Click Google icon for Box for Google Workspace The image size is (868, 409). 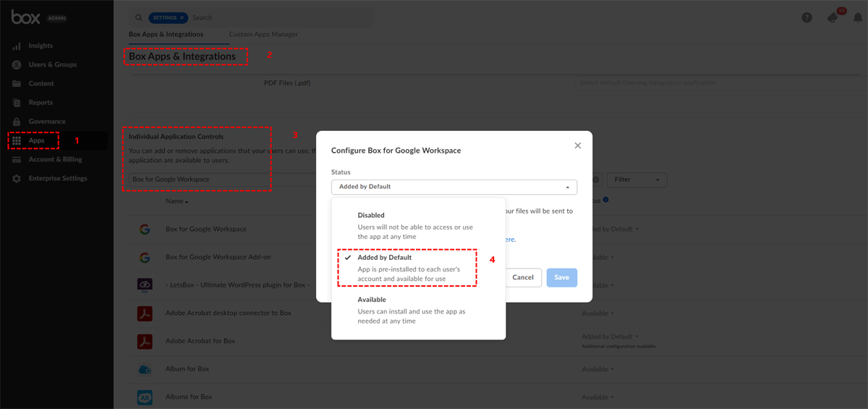tap(145, 229)
